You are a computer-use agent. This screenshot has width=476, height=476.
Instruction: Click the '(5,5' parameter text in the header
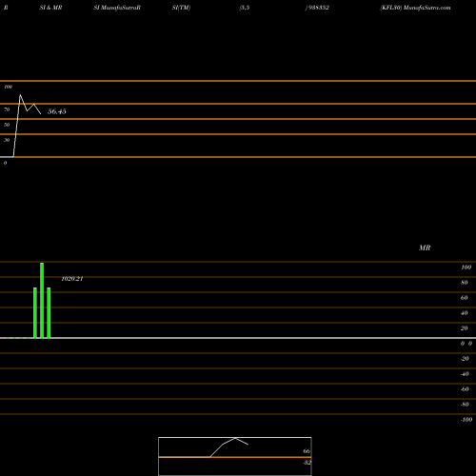pos(245,8)
